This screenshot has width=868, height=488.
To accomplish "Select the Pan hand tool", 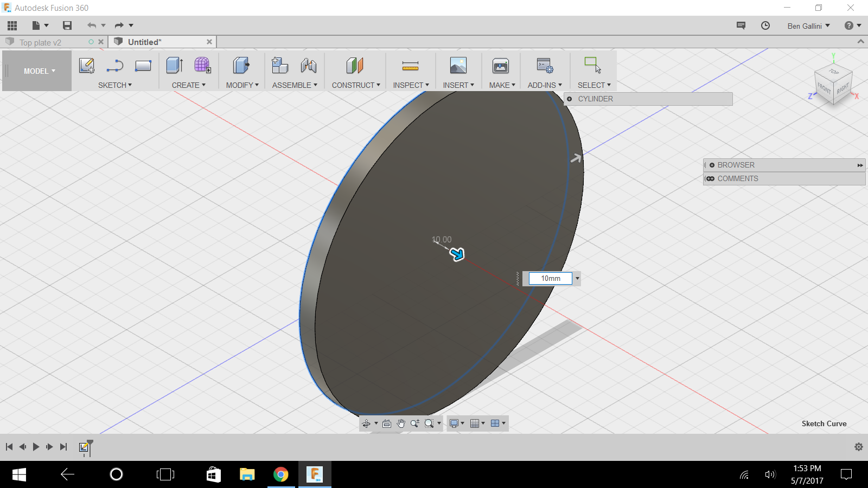I will click(401, 423).
